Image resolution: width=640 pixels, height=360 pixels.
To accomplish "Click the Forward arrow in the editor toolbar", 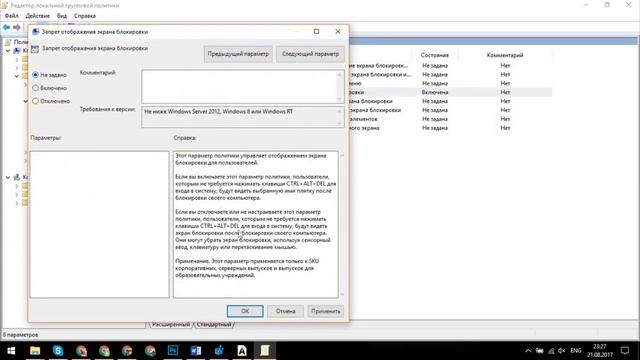I will [17, 27].
